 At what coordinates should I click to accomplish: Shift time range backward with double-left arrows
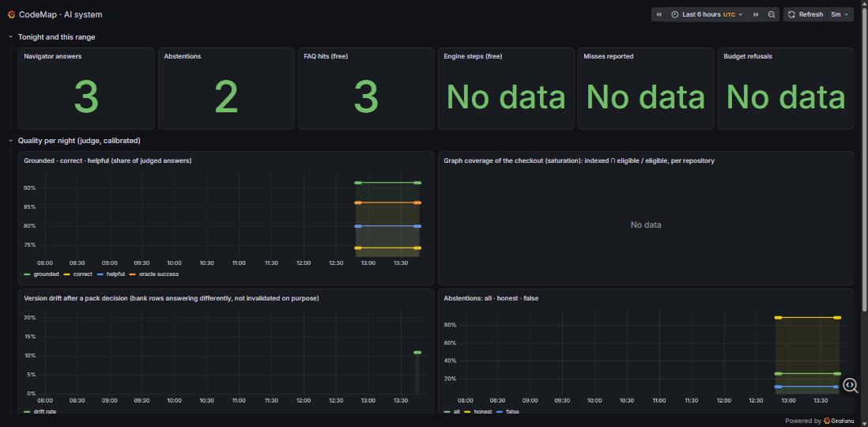point(659,14)
